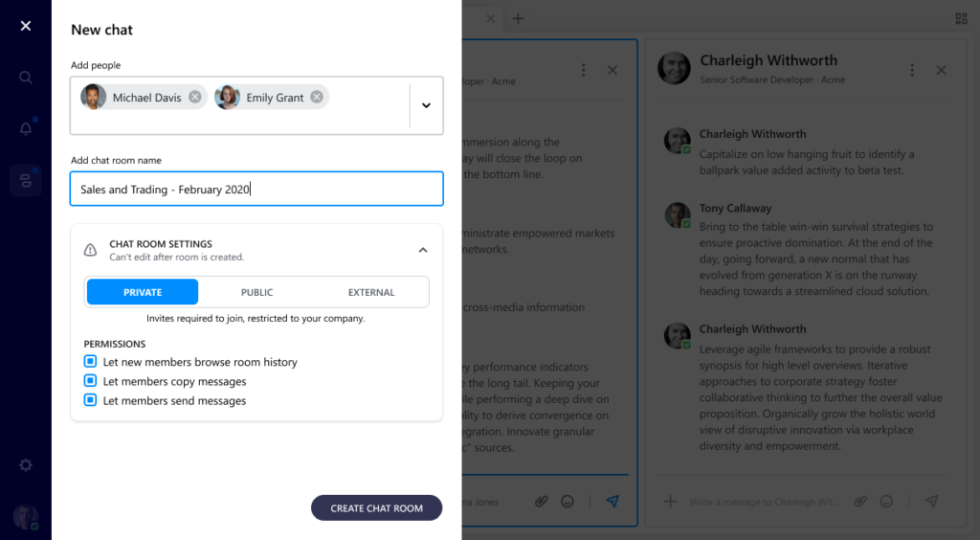
Task: Open emoji picker in Charleigh Withworth chat
Action: pyautogui.click(x=887, y=501)
